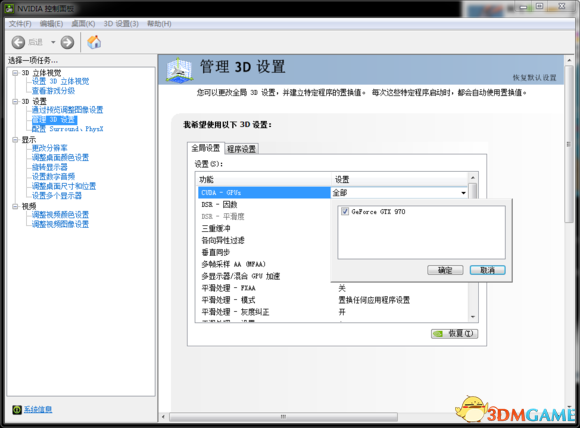Click the 恢复默认设置 link
Viewport: 580px width, 428px height.
coord(534,78)
